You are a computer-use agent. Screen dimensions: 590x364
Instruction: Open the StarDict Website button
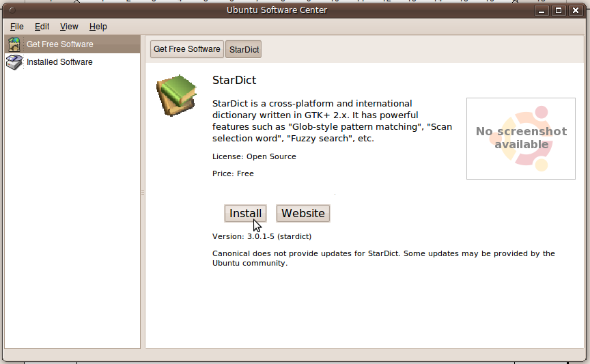(x=303, y=214)
